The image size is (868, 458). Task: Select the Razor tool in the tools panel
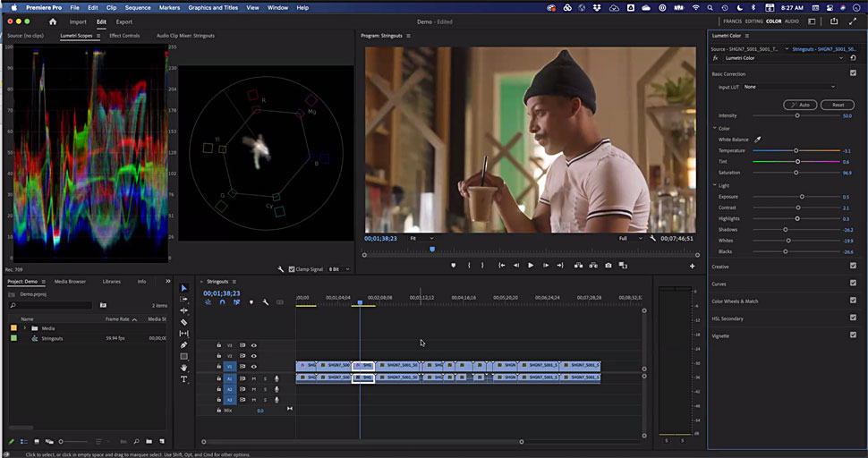point(184,322)
